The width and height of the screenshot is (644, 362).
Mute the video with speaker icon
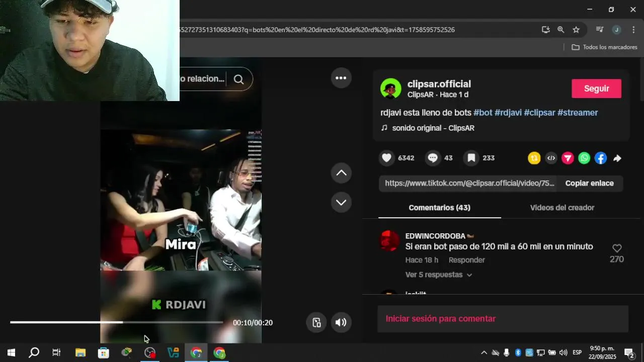(341, 322)
